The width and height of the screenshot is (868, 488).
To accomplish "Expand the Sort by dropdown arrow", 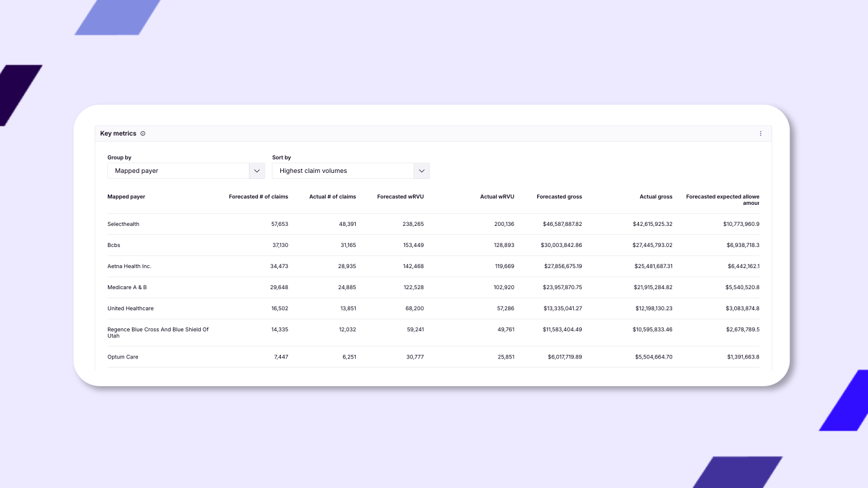I will [x=421, y=171].
